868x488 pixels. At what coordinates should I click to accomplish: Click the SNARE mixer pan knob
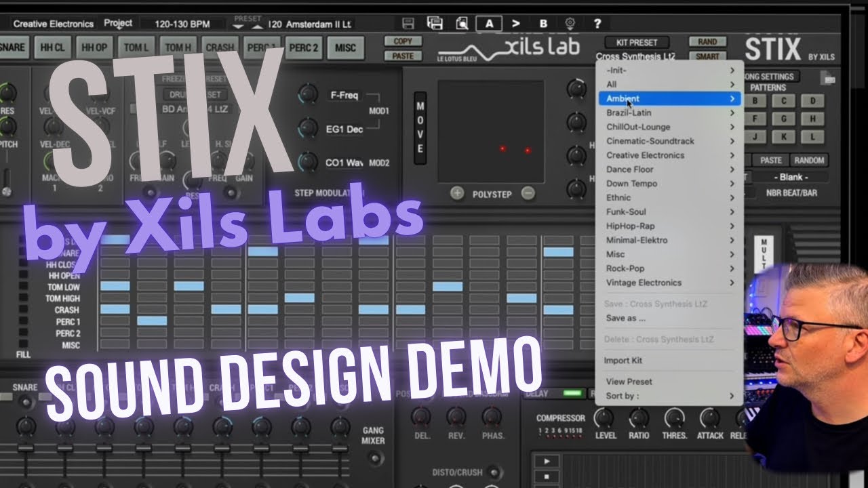coord(26,426)
